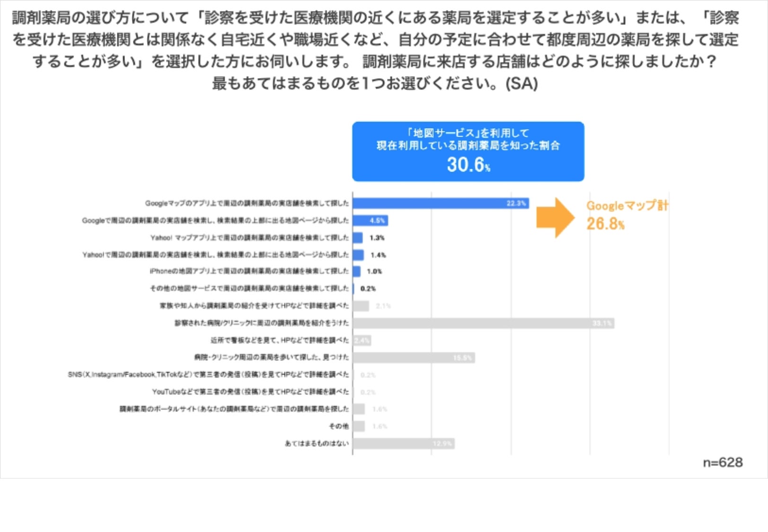Click the "あてはまるものはない" row label

tap(317, 444)
